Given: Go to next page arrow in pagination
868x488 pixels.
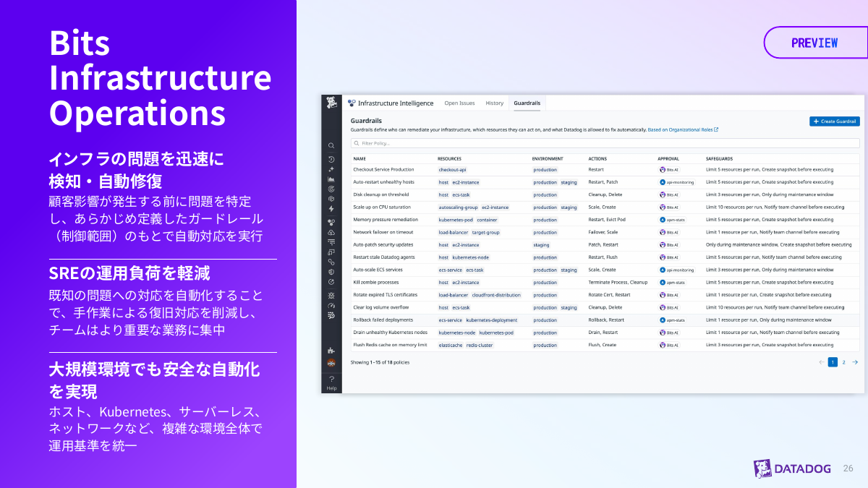Looking at the screenshot, I should click(855, 362).
